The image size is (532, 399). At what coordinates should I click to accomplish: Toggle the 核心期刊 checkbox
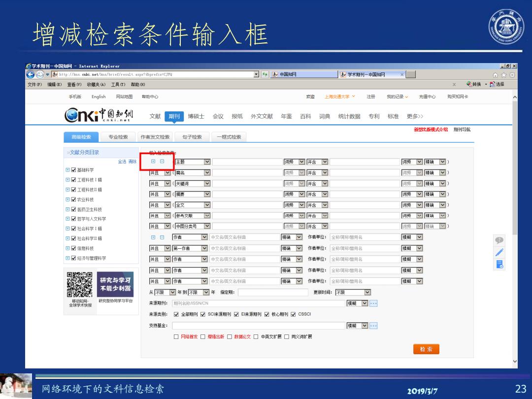coord(266,314)
